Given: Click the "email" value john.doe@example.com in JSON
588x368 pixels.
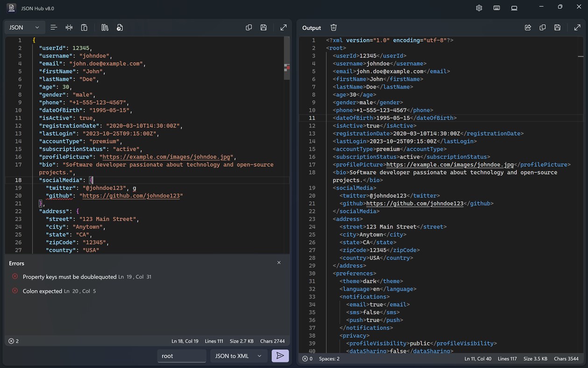Looking at the screenshot, I should 106,64.
